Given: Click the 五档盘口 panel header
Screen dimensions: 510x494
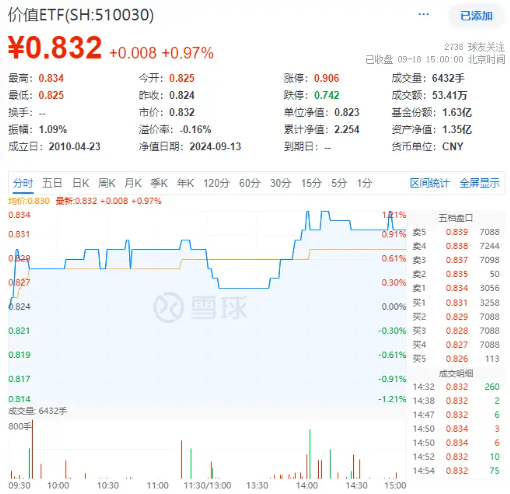Looking at the screenshot, I should point(456,218).
